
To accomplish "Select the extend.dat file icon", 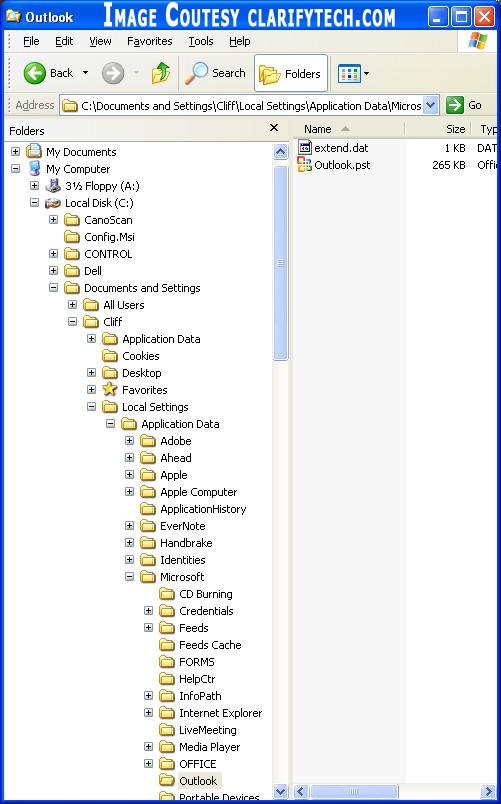I will coord(305,148).
